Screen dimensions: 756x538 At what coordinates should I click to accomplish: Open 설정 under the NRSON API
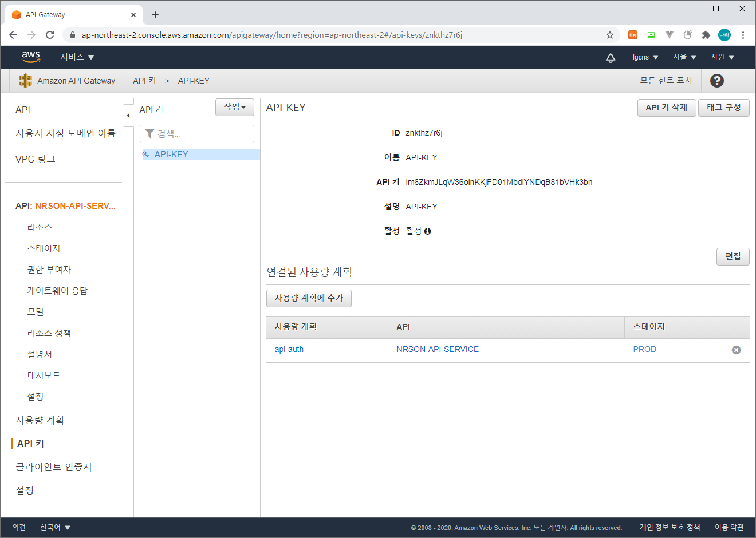click(36, 397)
